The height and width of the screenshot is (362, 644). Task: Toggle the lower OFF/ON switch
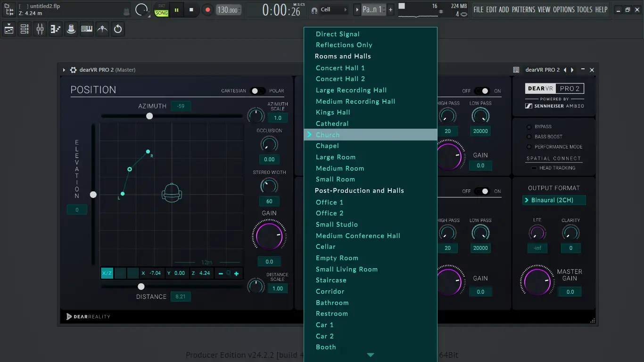point(482,191)
